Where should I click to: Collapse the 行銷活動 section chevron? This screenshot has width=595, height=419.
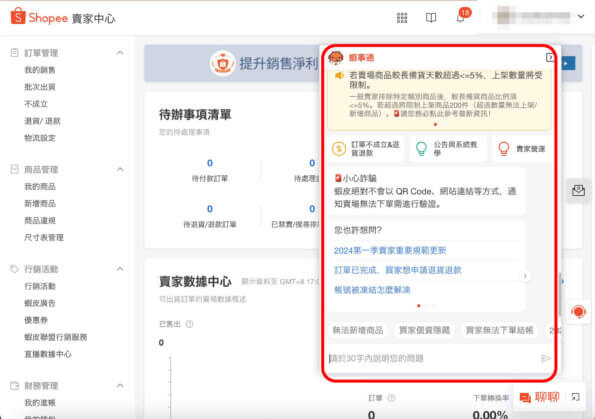[x=120, y=269]
